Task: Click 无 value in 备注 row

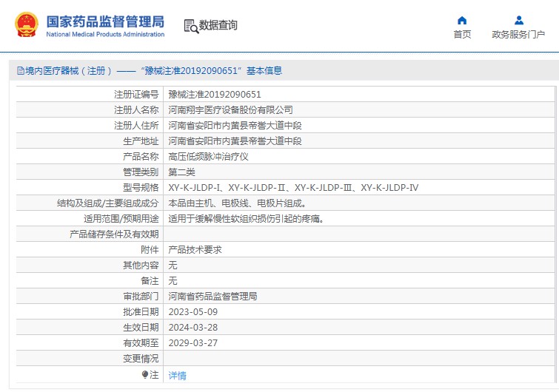Action: 173,281
